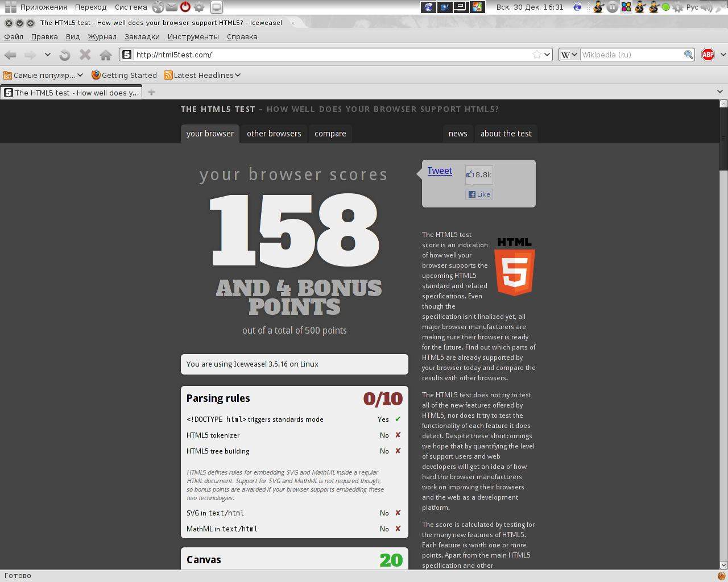Image resolution: width=728 pixels, height=582 pixels.
Task: Open the Приложения panel menu
Action: tap(44, 7)
